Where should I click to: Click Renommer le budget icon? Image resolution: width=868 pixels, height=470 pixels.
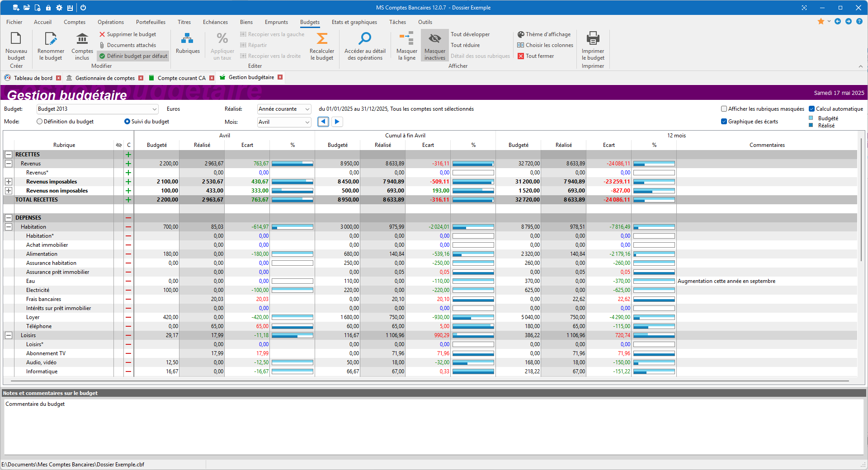click(x=51, y=39)
